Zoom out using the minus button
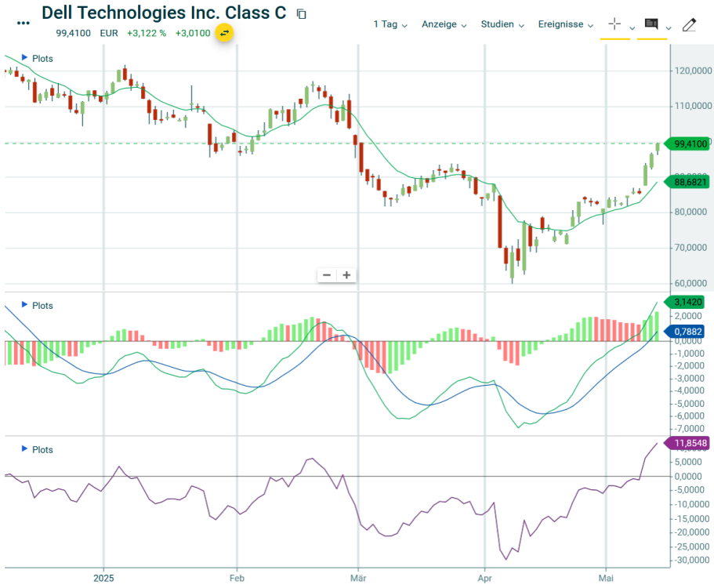The height and width of the screenshot is (588, 714). point(327,275)
